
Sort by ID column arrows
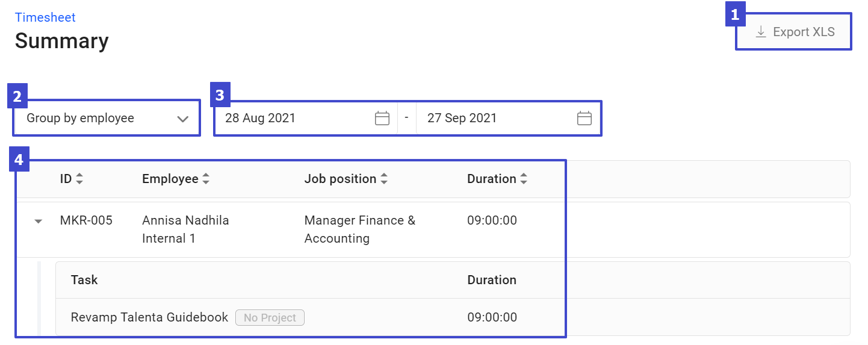[x=79, y=179]
